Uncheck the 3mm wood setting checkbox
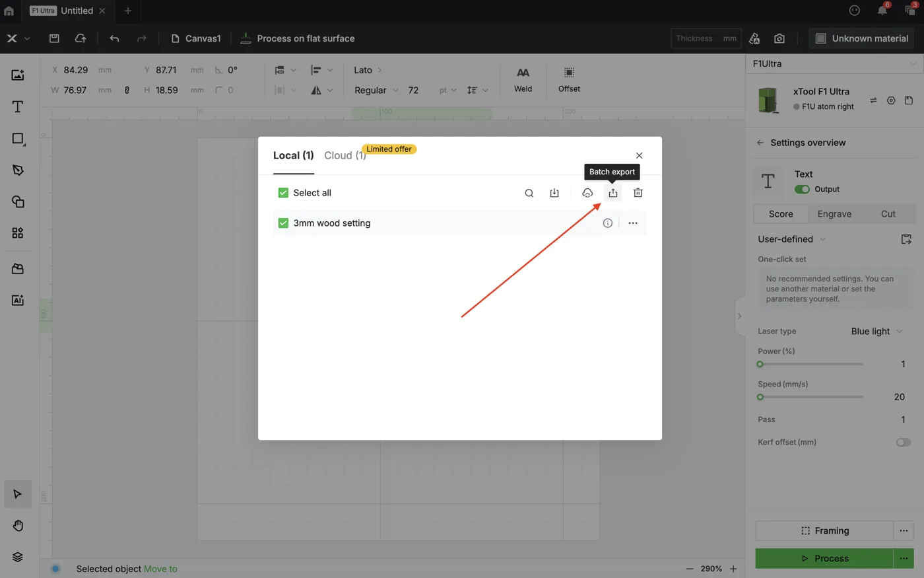This screenshot has width=924, height=578. [283, 223]
